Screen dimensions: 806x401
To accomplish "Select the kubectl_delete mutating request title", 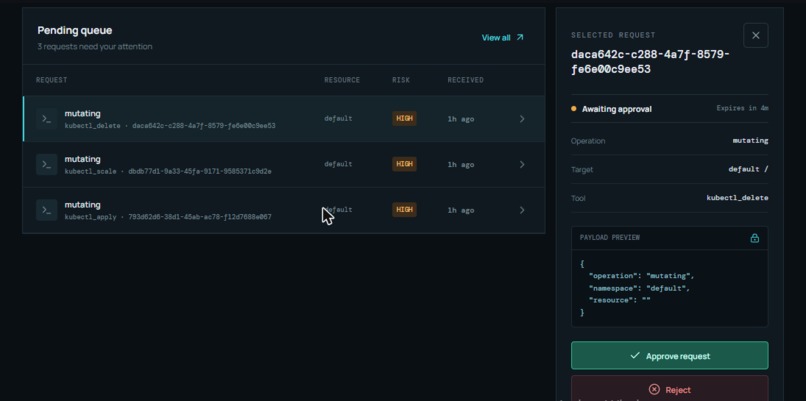I will (x=82, y=113).
